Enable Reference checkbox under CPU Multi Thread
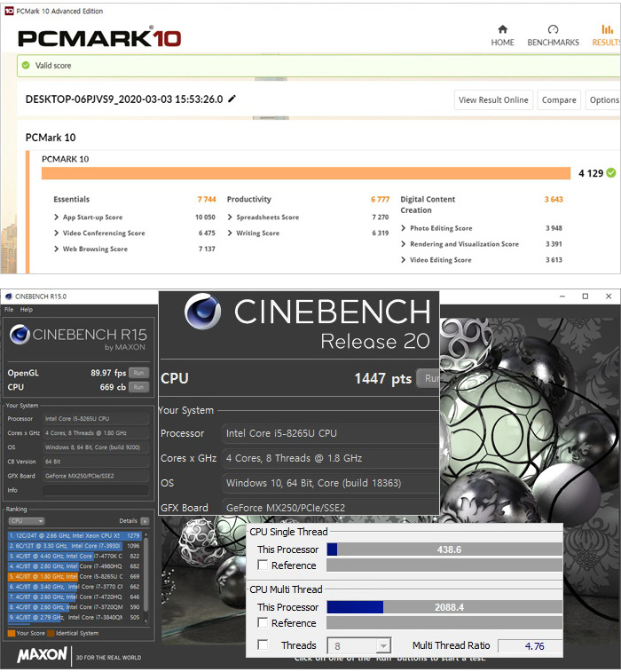This screenshot has height=672, width=621. [x=262, y=623]
